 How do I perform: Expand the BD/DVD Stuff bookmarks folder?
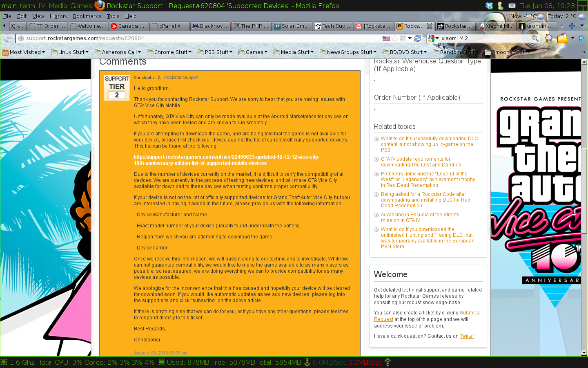click(405, 52)
